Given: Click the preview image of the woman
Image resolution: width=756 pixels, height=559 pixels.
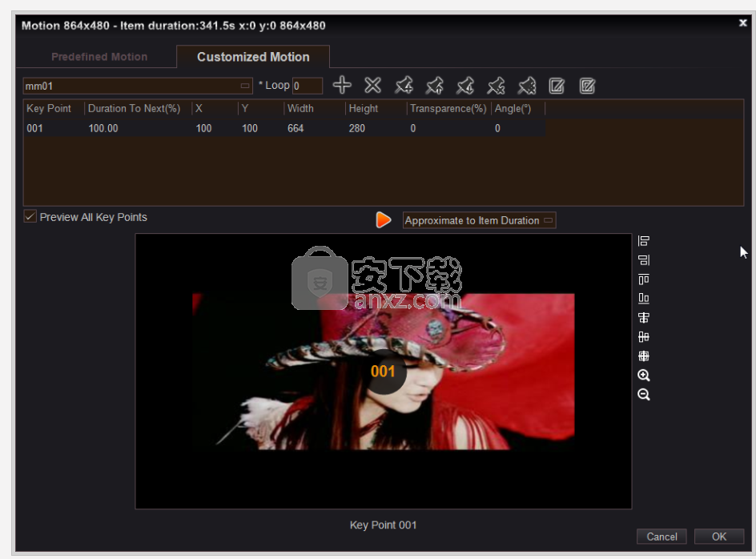Looking at the screenshot, I should [x=384, y=372].
